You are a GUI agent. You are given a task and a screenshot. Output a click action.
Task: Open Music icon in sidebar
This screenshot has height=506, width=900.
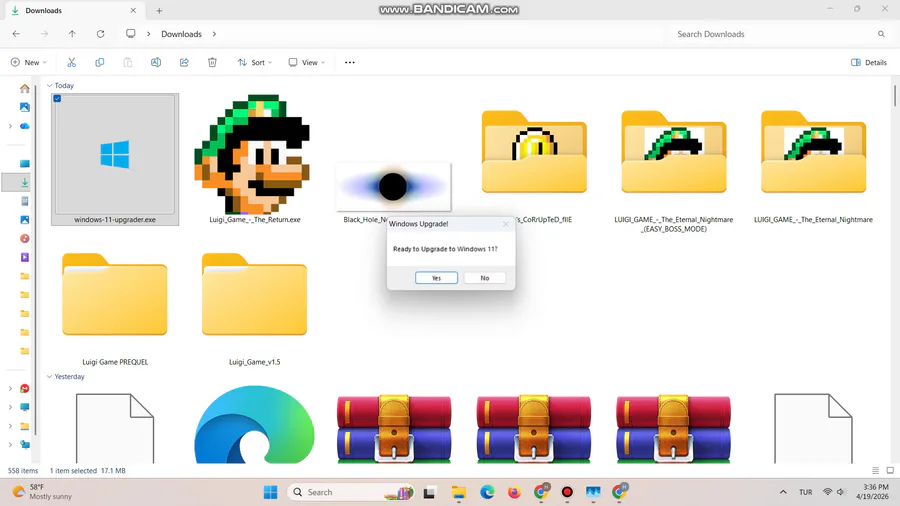(x=25, y=239)
